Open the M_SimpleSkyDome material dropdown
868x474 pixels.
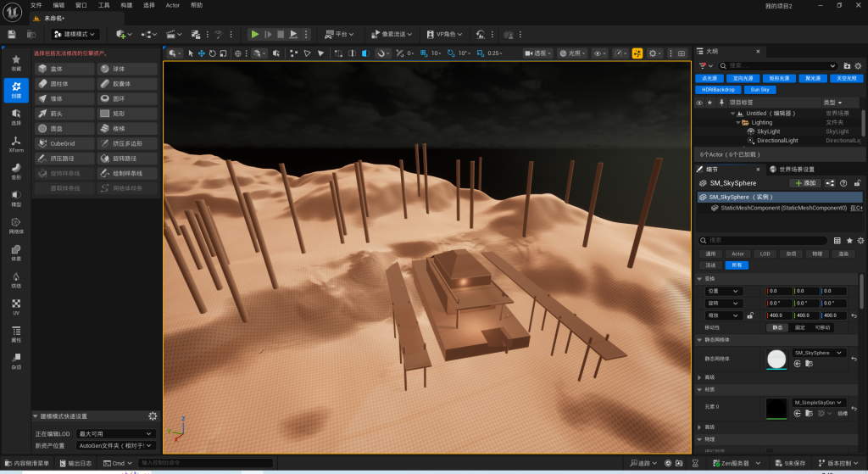(818, 403)
